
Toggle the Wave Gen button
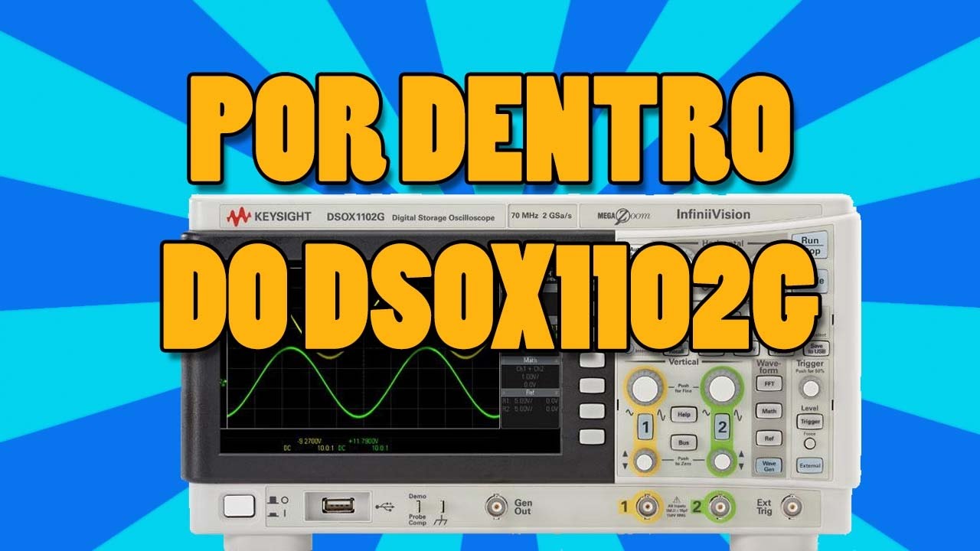click(769, 465)
